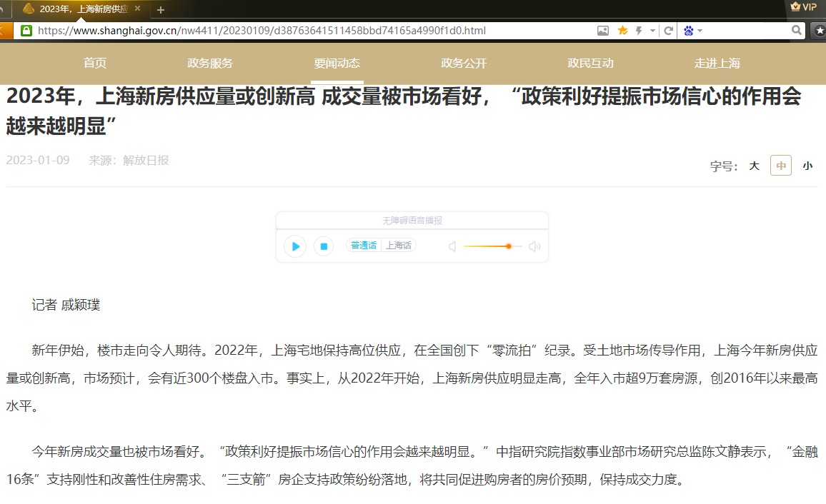
Task: Switch narration to 上海话
Action: (399, 246)
